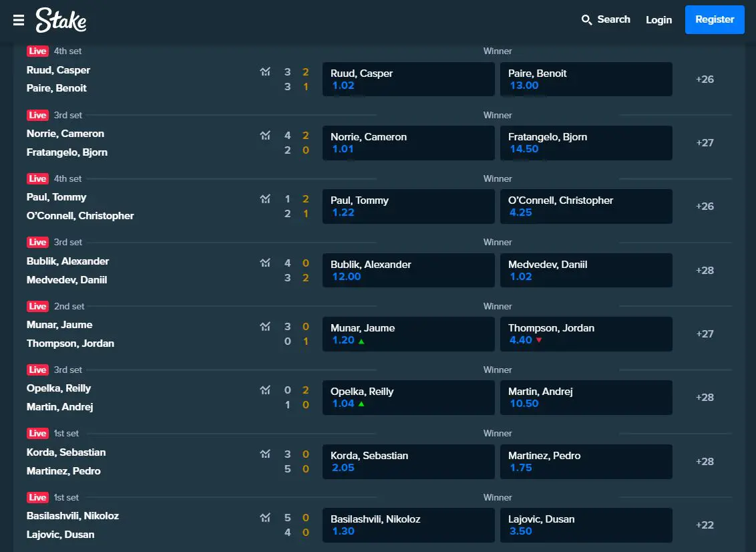
Task: Expand +26 more markets for Ruud match
Action: 705,79
